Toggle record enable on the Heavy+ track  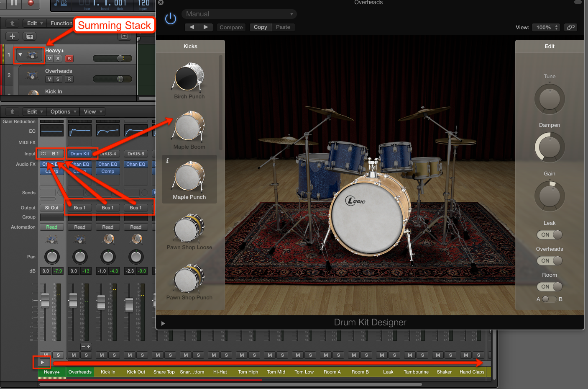tap(69, 59)
